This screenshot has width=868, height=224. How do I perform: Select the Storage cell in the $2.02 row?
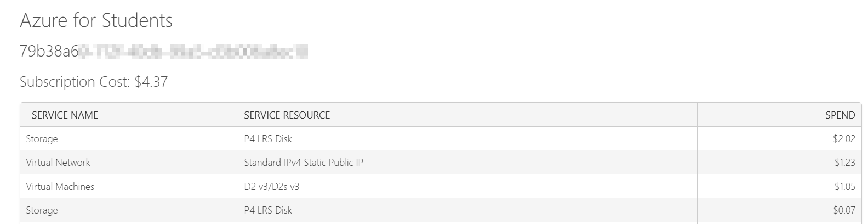point(42,139)
